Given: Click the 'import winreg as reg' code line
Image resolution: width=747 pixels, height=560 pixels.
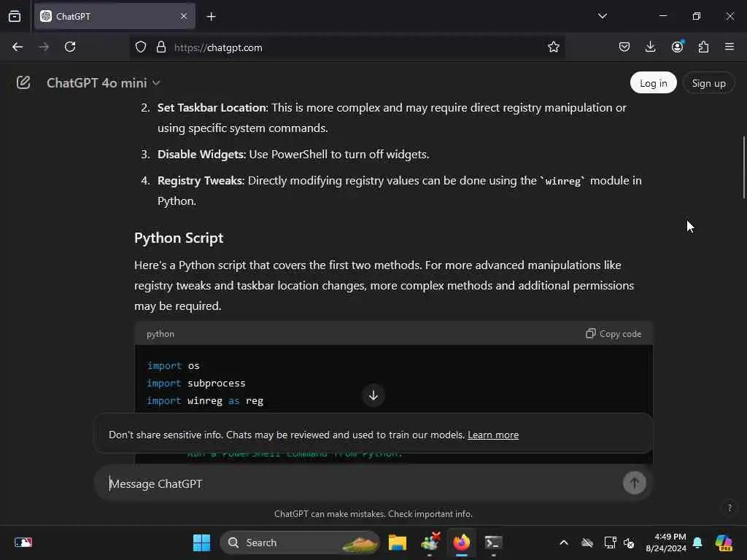Looking at the screenshot, I should (205, 401).
